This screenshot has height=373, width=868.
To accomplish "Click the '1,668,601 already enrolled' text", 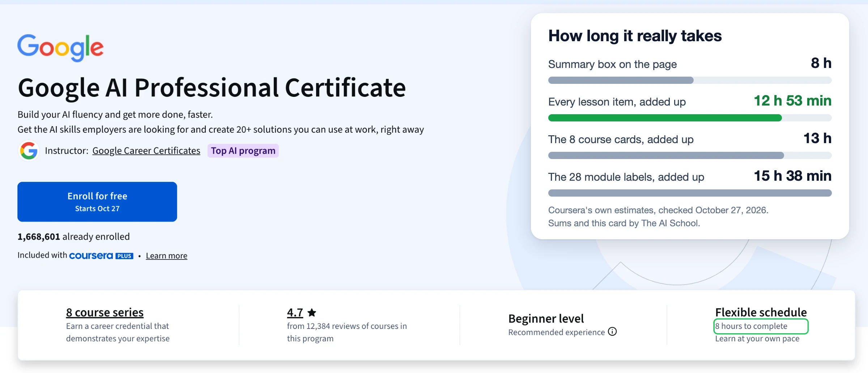I will [73, 237].
